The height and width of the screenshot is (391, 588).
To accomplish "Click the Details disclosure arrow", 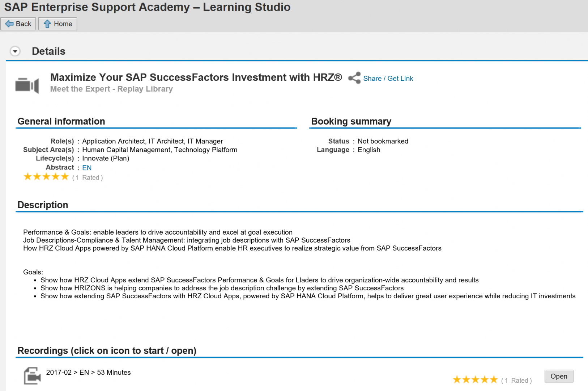I will (15, 51).
